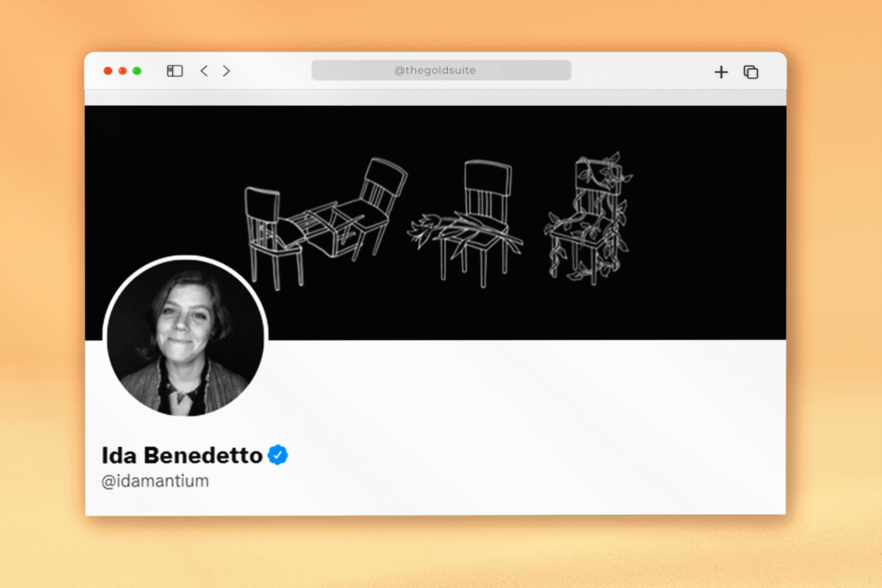The width and height of the screenshot is (882, 588).
Task: Click the gray tab strip below toolbar
Action: tap(435, 98)
